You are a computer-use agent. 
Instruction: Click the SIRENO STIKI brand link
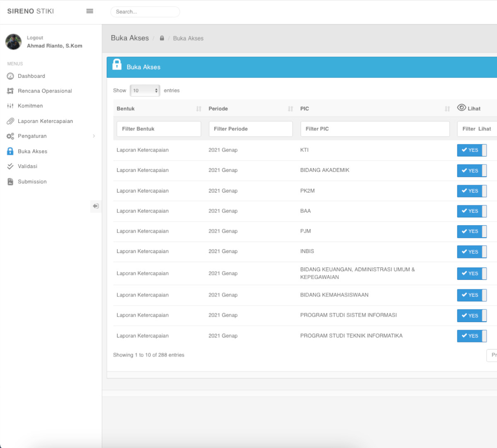point(31,11)
